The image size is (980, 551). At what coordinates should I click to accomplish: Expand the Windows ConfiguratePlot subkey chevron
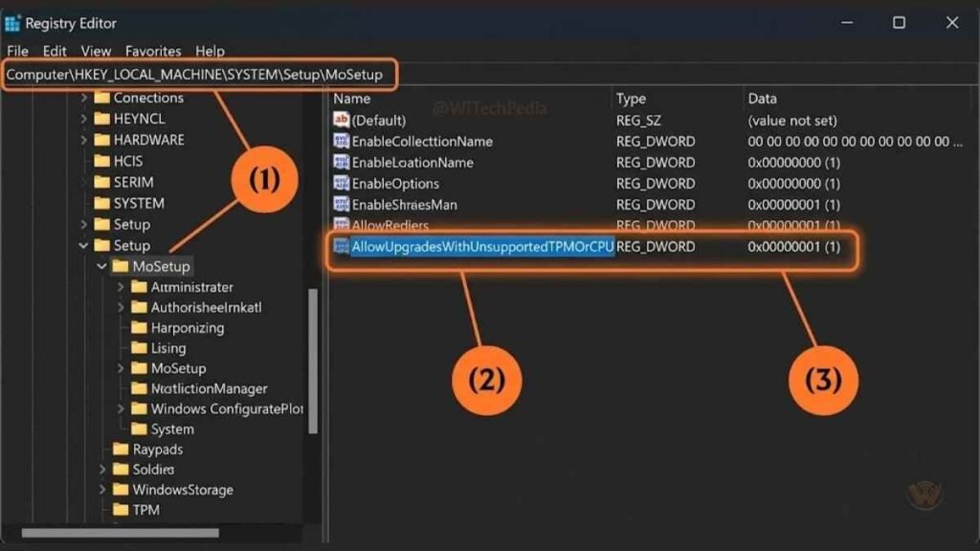pyautogui.click(x=121, y=409)
